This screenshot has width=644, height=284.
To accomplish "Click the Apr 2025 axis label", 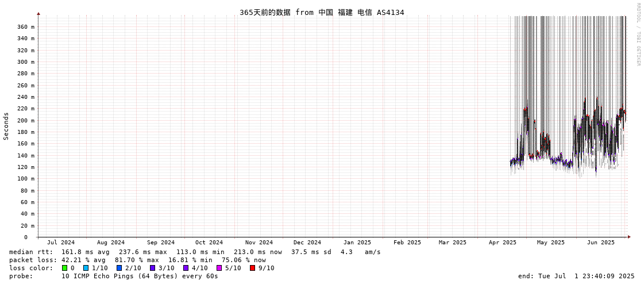I will tap(503, 243).
